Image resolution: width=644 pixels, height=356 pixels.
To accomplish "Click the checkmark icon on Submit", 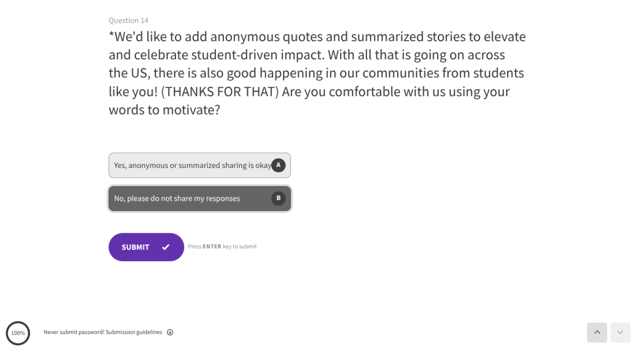I will [x=166, y=247].
